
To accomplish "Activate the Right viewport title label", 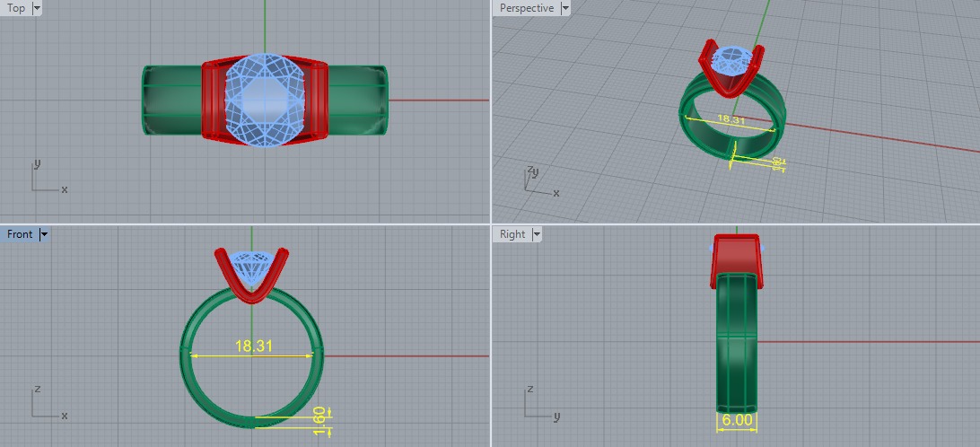I will (x=512, y=234).
